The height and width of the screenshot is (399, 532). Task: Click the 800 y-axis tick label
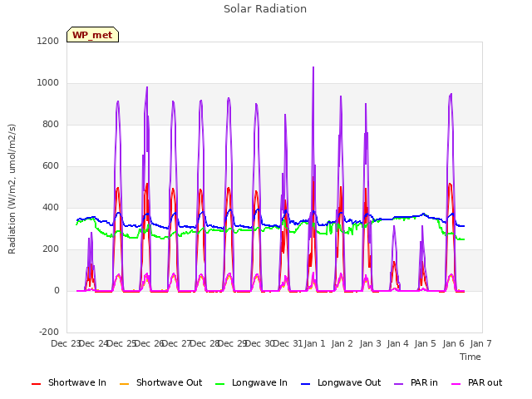click(51, 125)
